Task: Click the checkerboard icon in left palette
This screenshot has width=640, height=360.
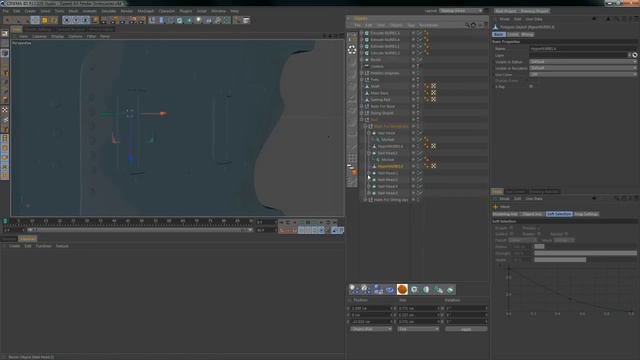Action: click(5, 110)
